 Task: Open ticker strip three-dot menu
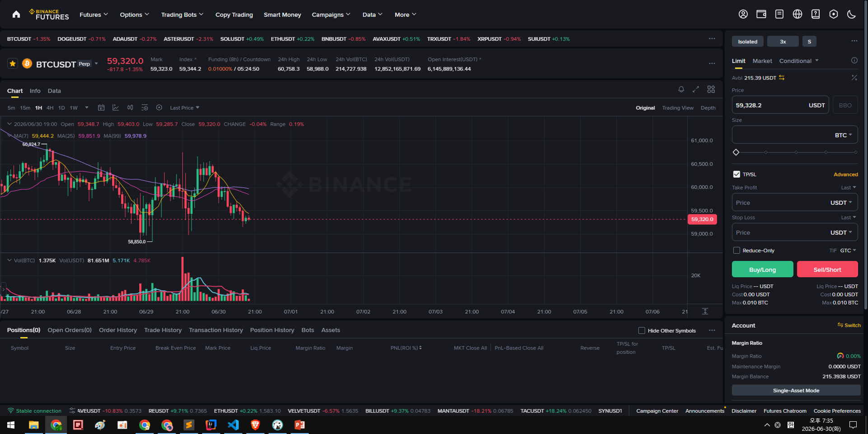(712, 39)
